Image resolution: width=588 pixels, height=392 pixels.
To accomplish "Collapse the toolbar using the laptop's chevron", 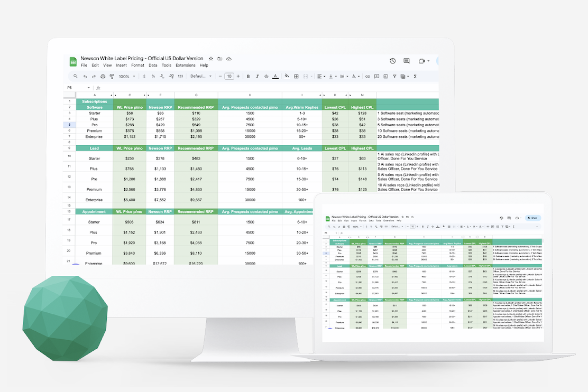I will pyautogui.click(x=537, y=227).
